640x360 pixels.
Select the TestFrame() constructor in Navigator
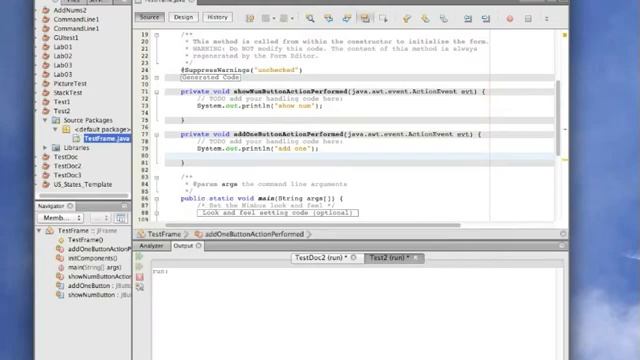(85, 240)
